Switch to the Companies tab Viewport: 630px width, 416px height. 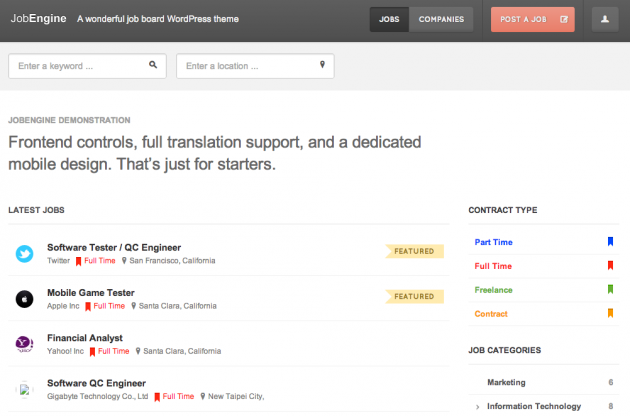pos(441,19)
